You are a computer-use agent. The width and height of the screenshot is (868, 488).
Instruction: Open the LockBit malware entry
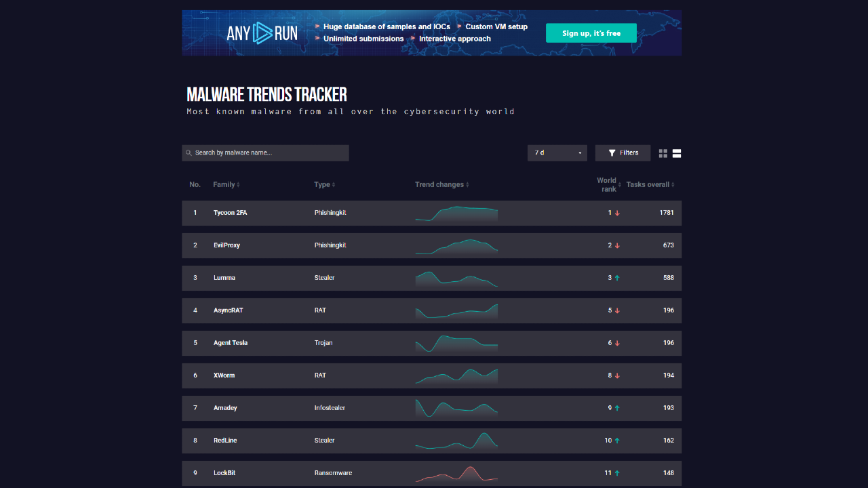pyautogui.click(x=431, y=473)
